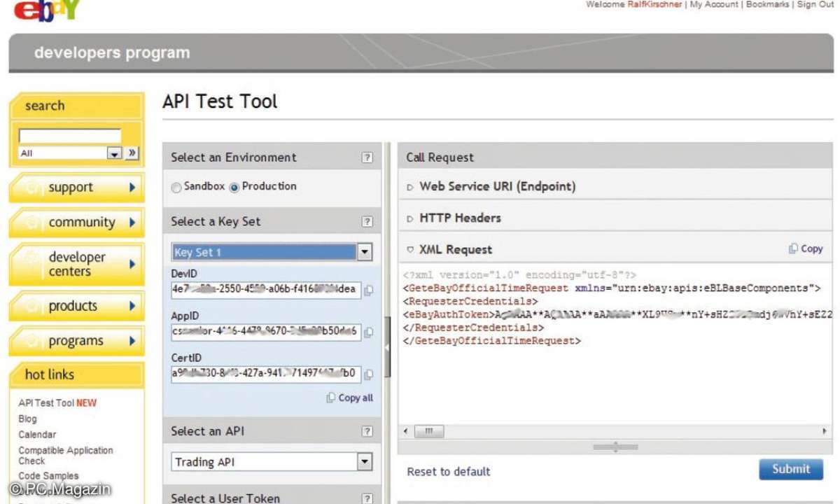Screen dimensions: 840x504
Task: Open the Bookmarks link
Action: pyautogui.click(x=768, y=4)
